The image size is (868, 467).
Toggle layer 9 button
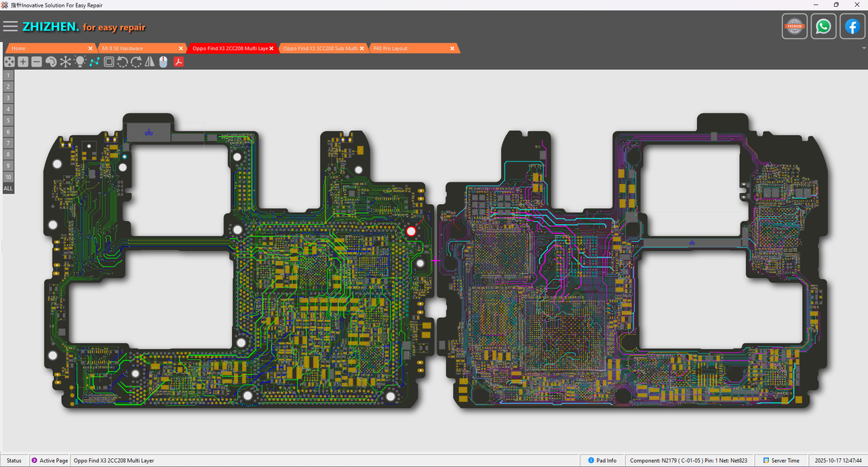(8, 165)
